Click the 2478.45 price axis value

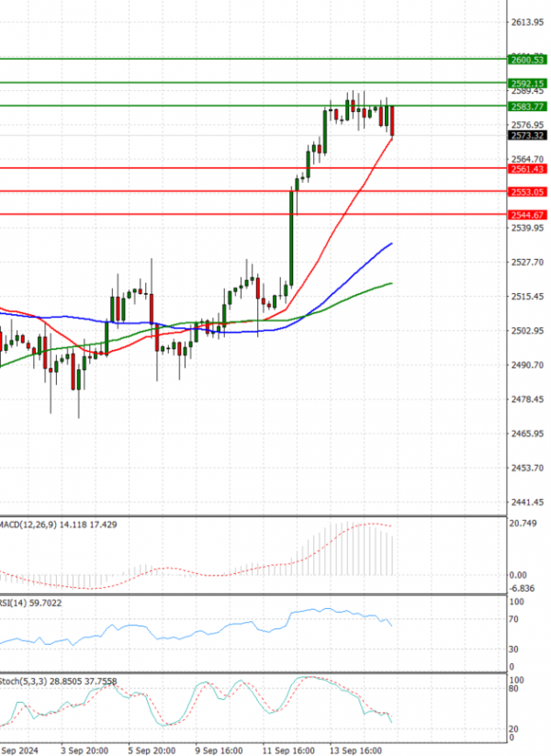tap(527, 400)
